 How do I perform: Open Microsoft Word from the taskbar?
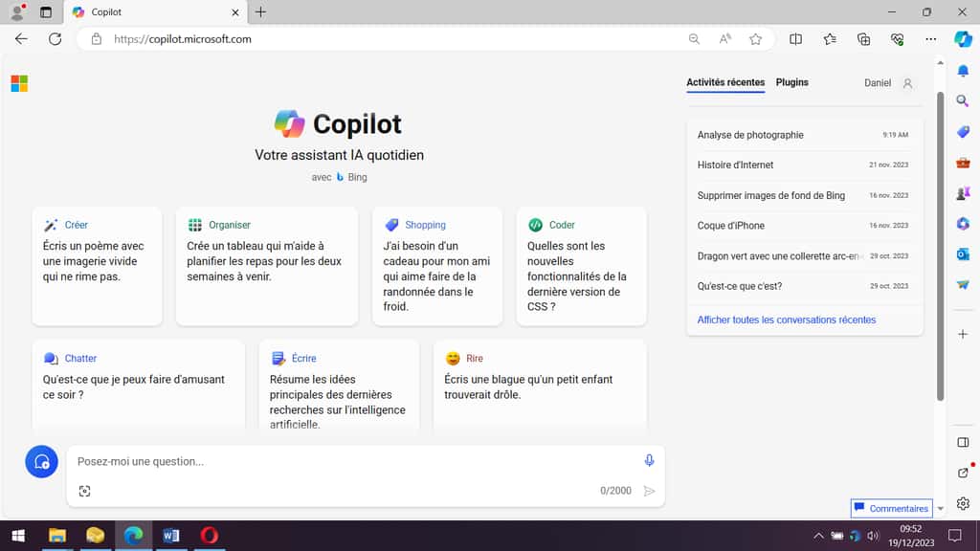click(171, 536)
